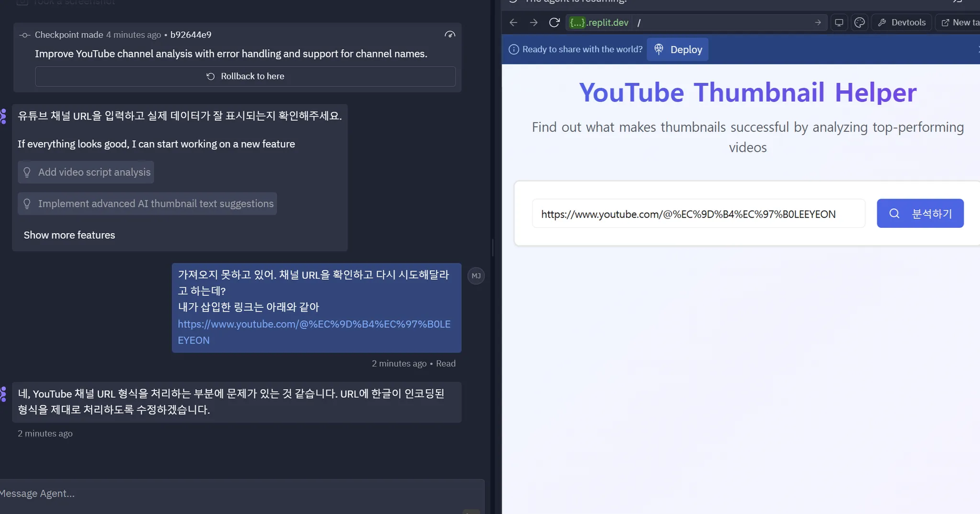This screenshot has width=980, height=514.
Task: Click the browser back arrow in preview
Action: pos(514,23)
